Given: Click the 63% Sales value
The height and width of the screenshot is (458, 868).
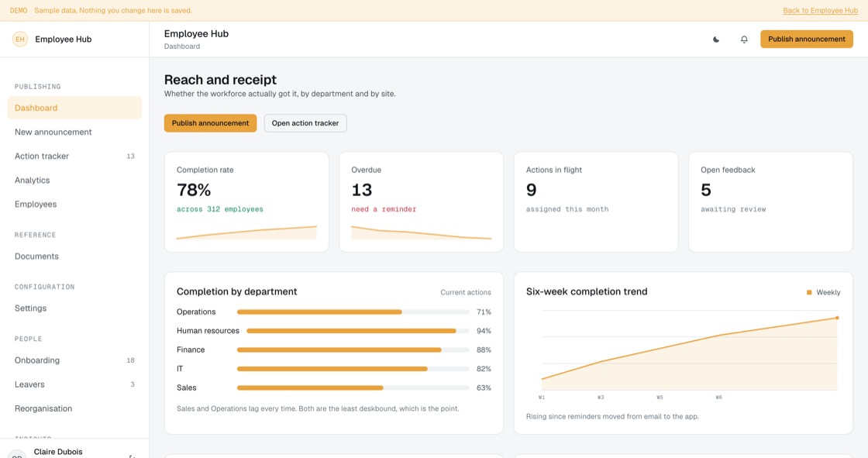Looking at the screenshot, I should [484, 387].
